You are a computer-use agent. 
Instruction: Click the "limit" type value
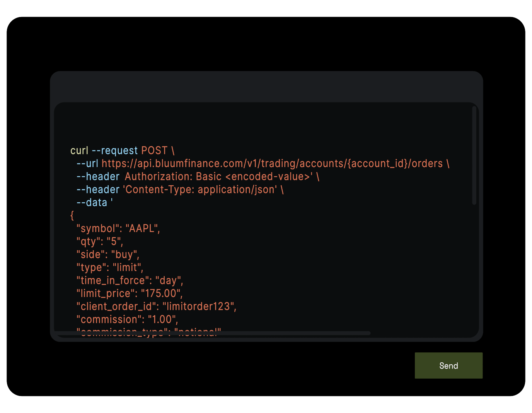pyautogui.click(x=127, y=268)
